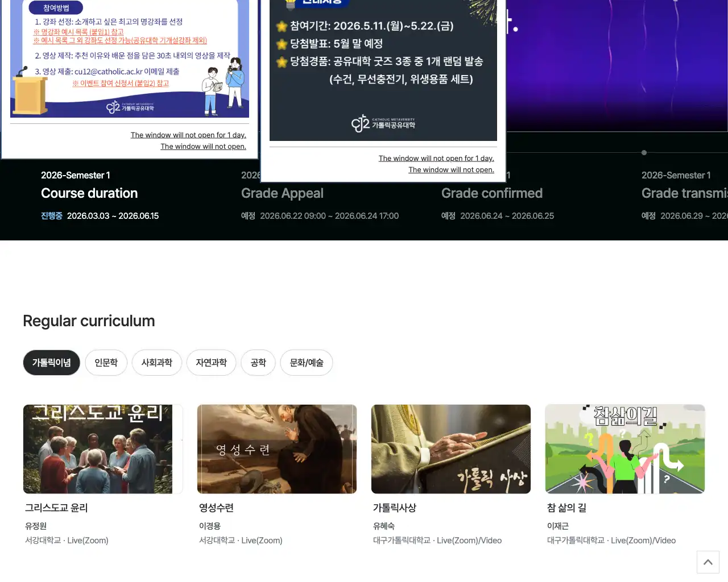Click the Course duration schedule heading

tap(89, 193)
